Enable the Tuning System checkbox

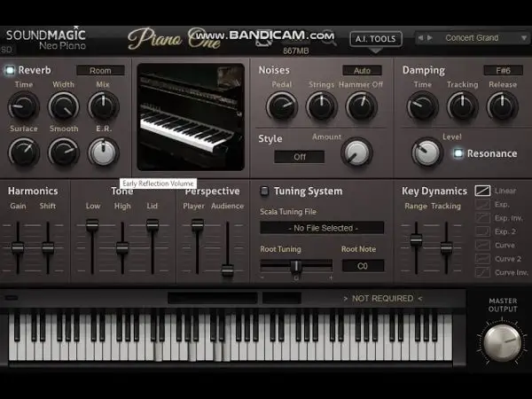264,191
